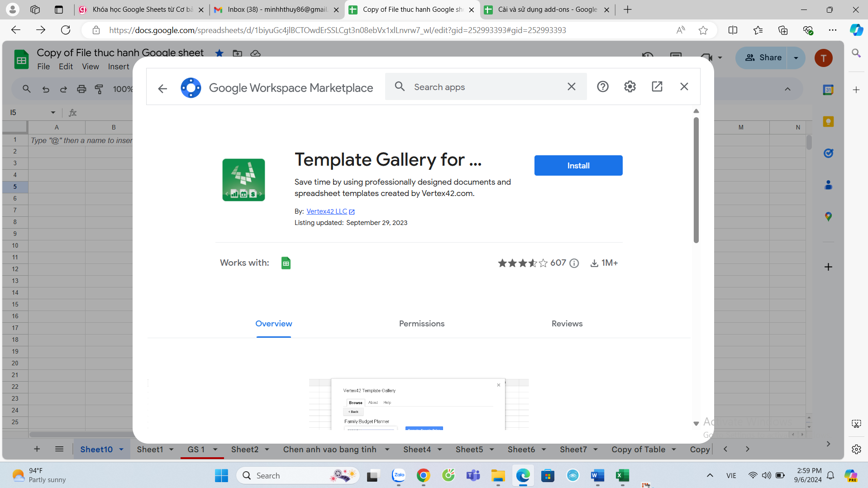Click the Marketplace back arrow
The width and height of the screenshot is (868, 488).
(162, 88)
